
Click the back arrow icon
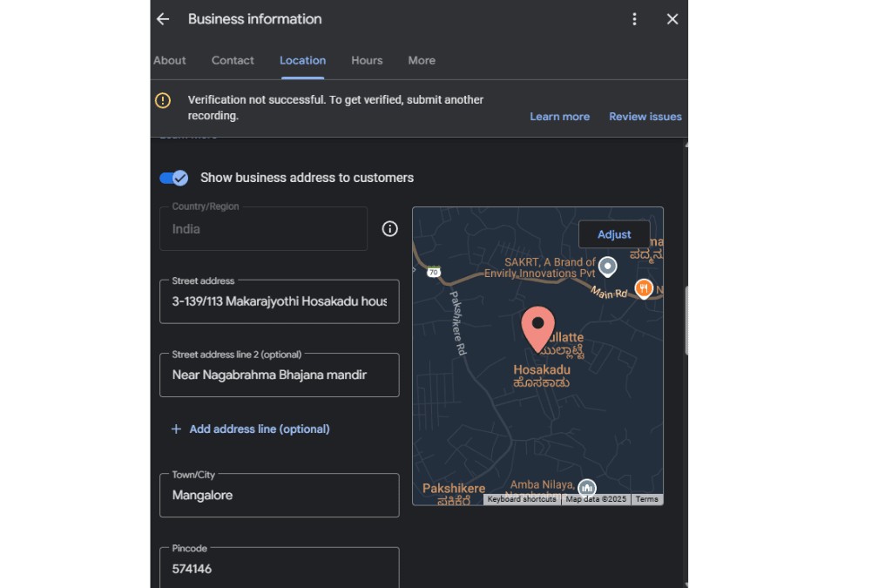tap(163, 18)
